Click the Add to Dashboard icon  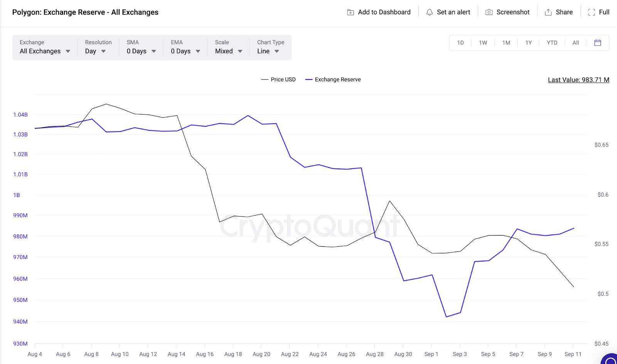tap(351, 12)
